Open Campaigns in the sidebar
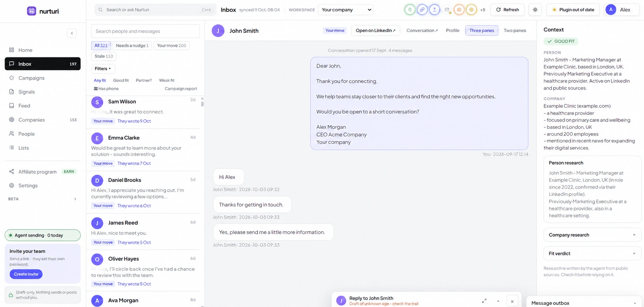Screen dimensions: 644x307 (x=43, y=78)
